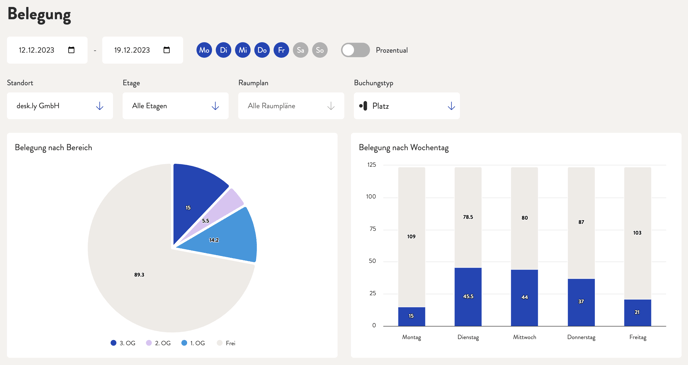Click Donnerstag occupied bar segment 37

[x=581, y=302]
